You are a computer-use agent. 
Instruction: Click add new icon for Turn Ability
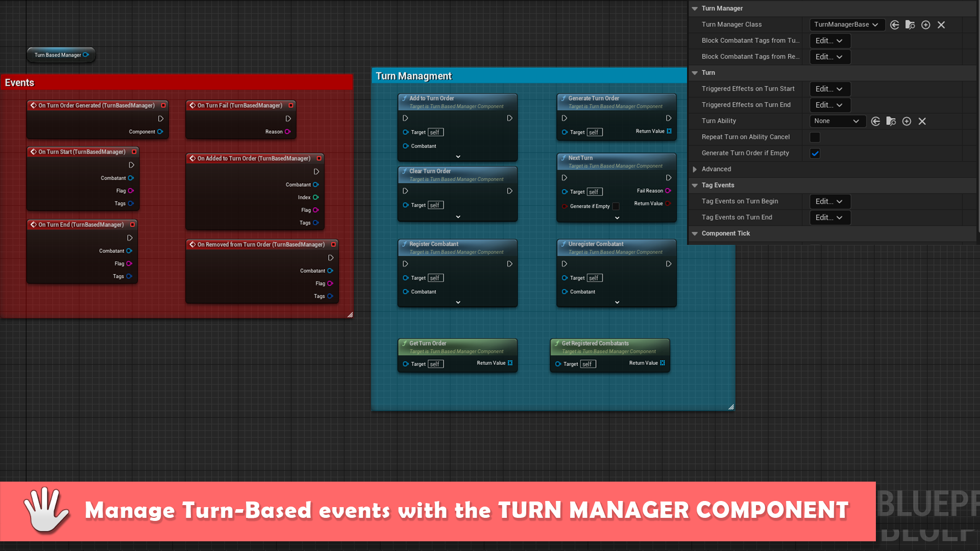pyautogui.click(x=907, y=121)
